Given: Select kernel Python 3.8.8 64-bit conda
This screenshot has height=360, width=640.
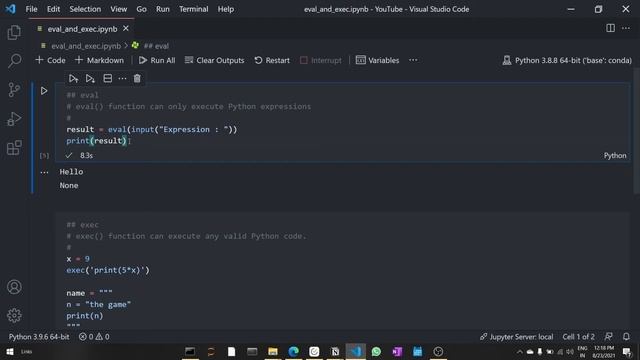Looking at the screenshot, I should point(567,60).
